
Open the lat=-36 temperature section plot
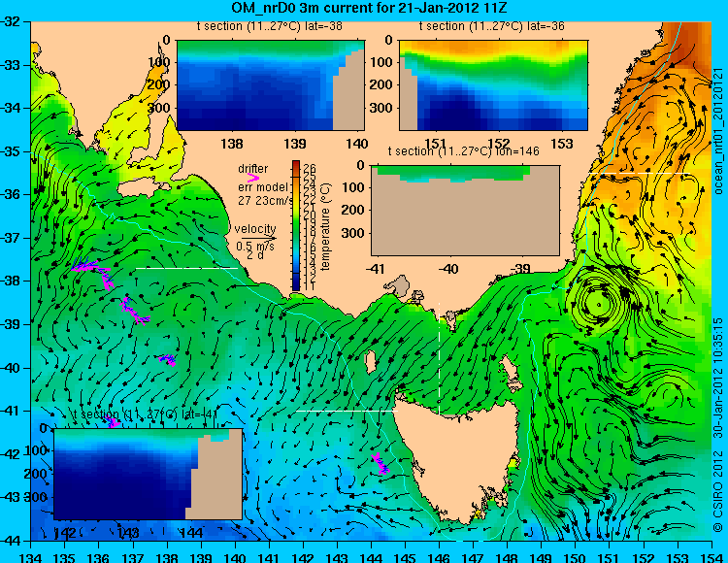pos(493,85)
